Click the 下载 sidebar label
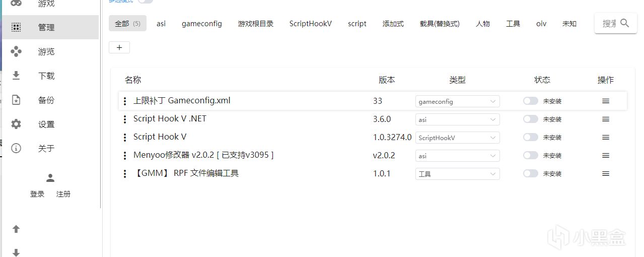The image size is (644, 257). tap(46, 76)
